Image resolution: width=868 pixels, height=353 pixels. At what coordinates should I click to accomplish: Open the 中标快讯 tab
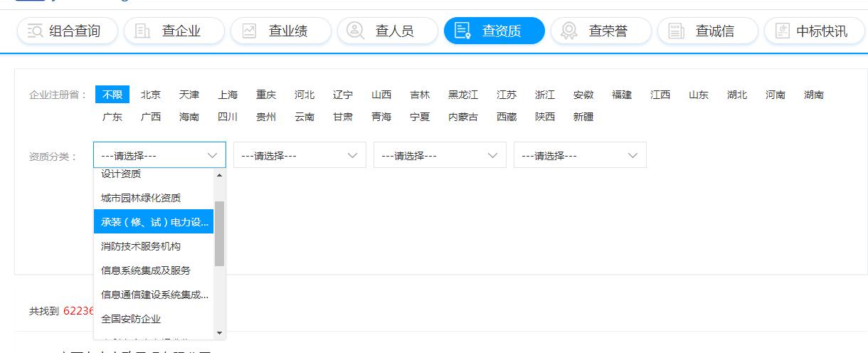point(814,31)
